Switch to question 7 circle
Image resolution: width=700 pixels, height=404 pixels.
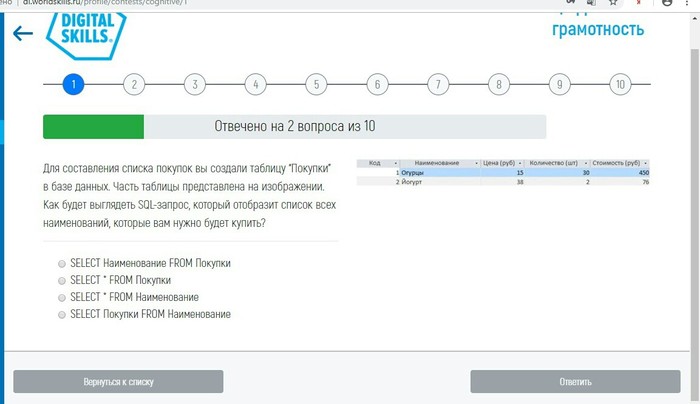(x=437, y=84)
